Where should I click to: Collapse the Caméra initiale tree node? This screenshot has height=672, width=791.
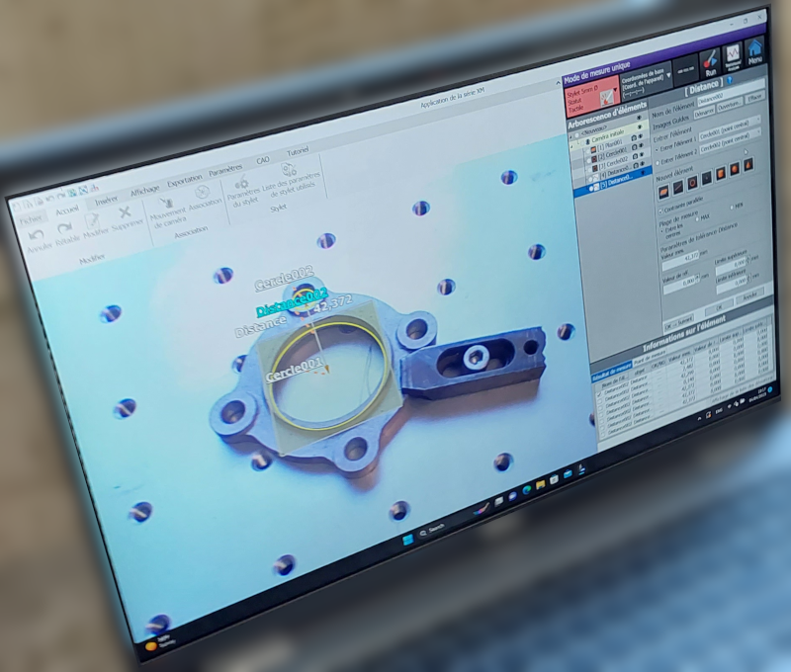571,147
